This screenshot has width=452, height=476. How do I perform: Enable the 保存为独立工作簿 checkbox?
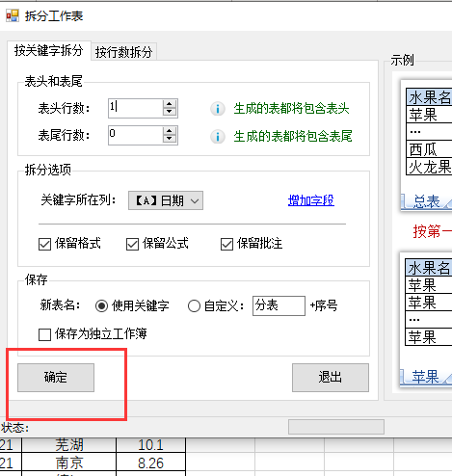[x=44, y=334]
